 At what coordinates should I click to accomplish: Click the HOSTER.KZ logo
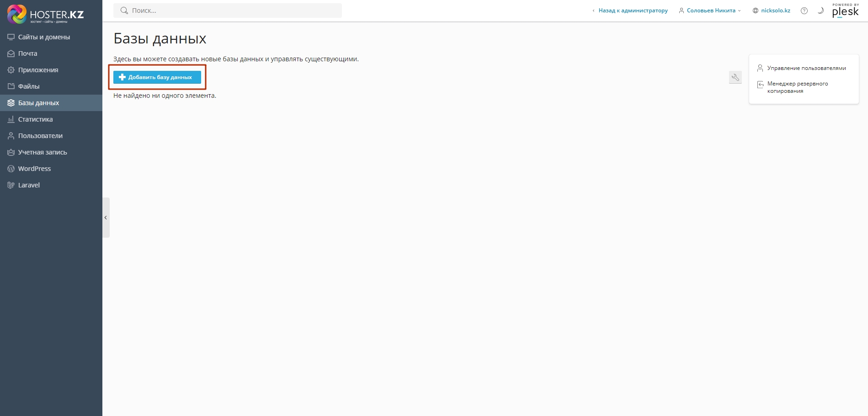point(45,14)
